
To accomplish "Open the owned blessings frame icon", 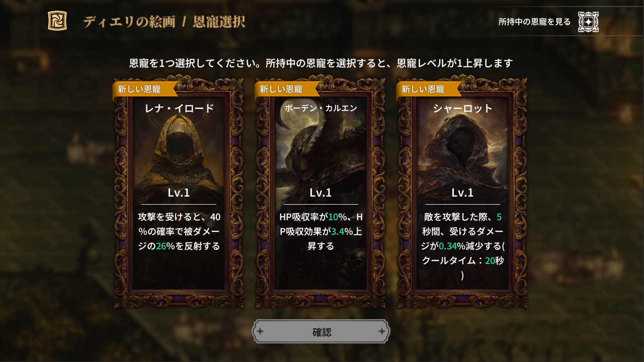I will coord(588,22).
